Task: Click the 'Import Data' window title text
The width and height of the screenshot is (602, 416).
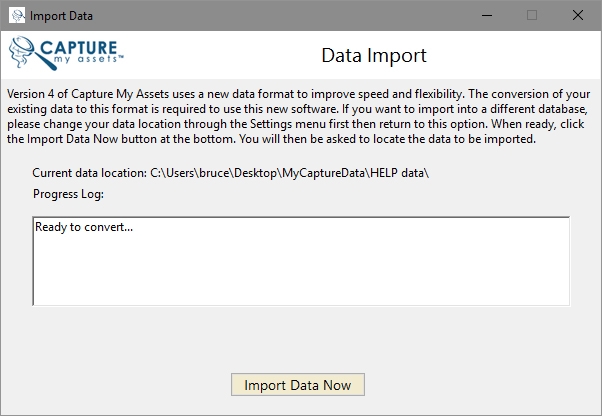Action: [64, 16]
